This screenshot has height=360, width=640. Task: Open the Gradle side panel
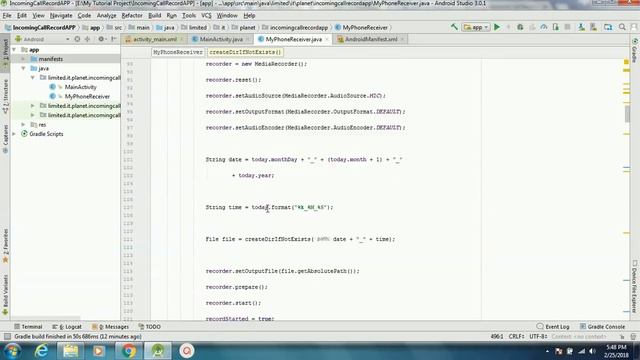635,51
